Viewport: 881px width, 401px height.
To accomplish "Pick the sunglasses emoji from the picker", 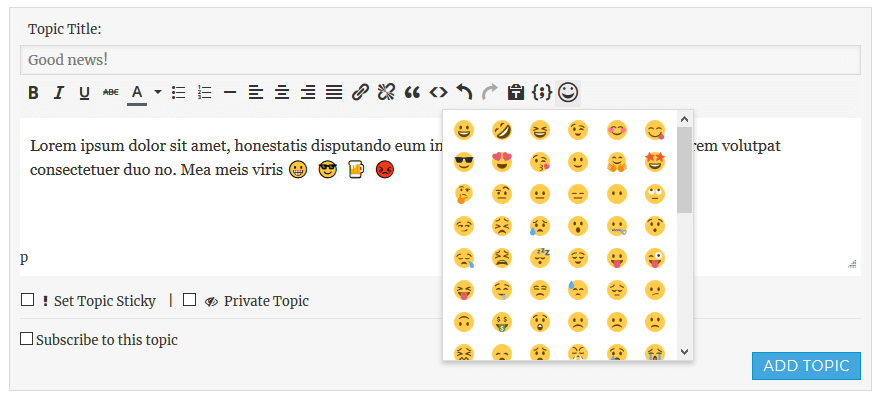I will tap(463, 161).
